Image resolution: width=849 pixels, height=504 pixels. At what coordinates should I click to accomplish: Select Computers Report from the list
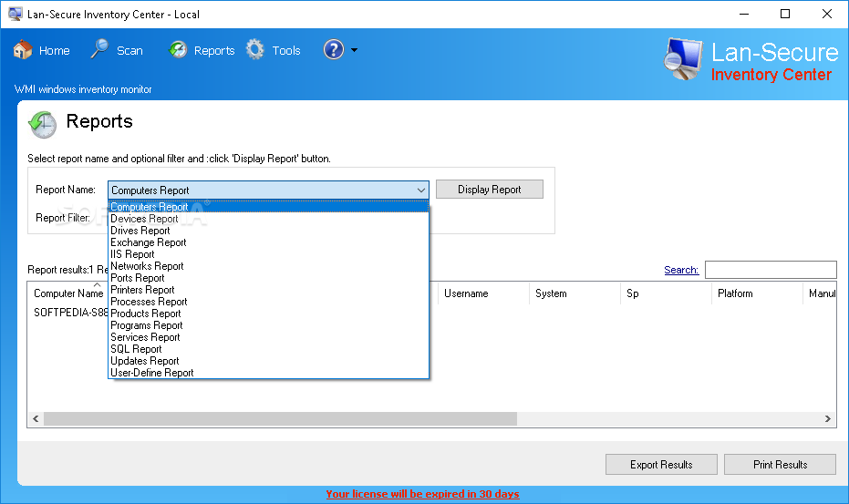tap(268, 207)
